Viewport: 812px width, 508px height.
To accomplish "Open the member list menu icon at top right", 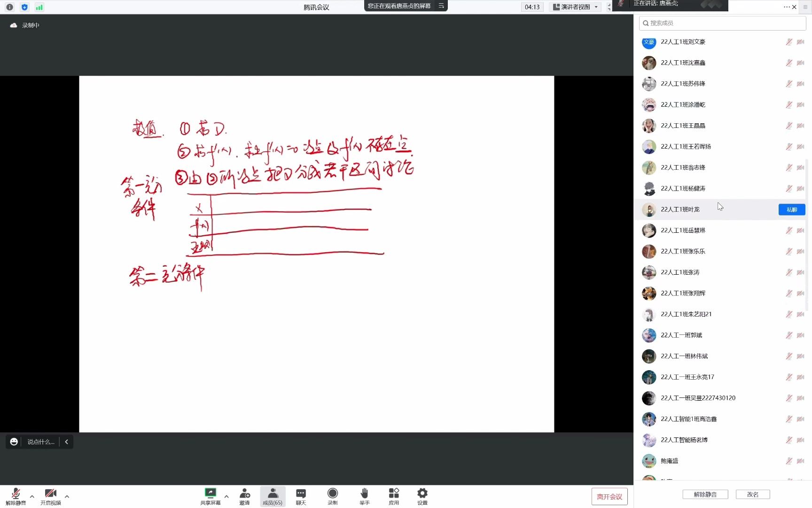I will [x=805, y=7].
